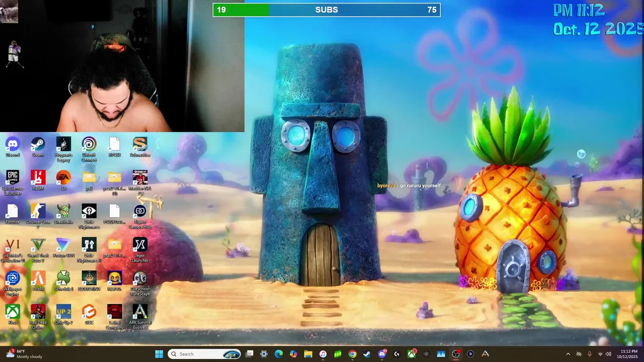The height and width of the screenshot is (362, 644).
Task: Select the first Little Nightmares desktop icon
Action: click(x=89, y=216)
